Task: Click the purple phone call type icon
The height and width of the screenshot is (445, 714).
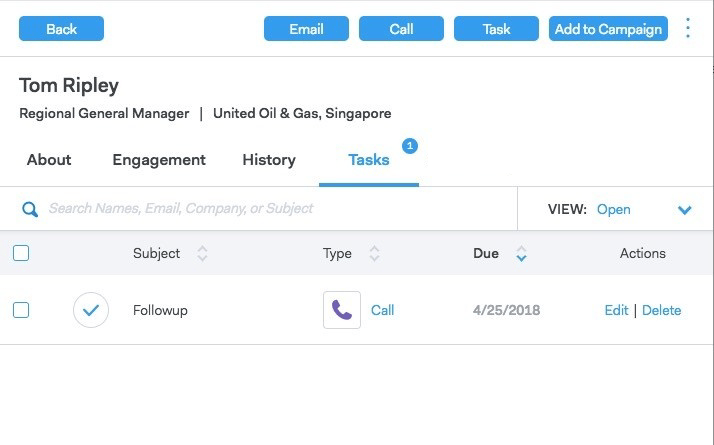Action: [x=342, y=310]
